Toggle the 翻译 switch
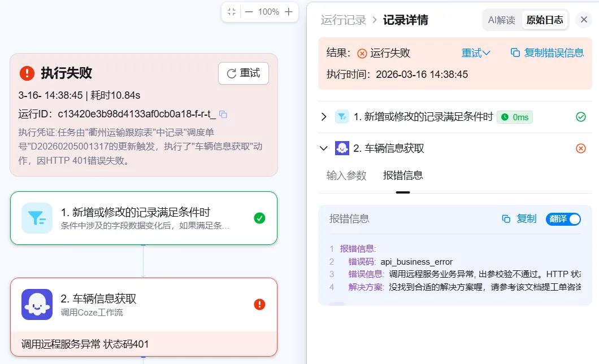This screenshot has height=364, width=599. pos(563,219)
